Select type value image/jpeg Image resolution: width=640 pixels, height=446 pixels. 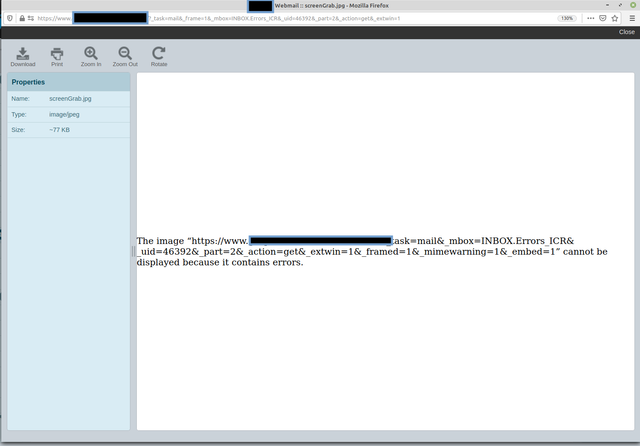pyautogui.click(x=64, y=114)
